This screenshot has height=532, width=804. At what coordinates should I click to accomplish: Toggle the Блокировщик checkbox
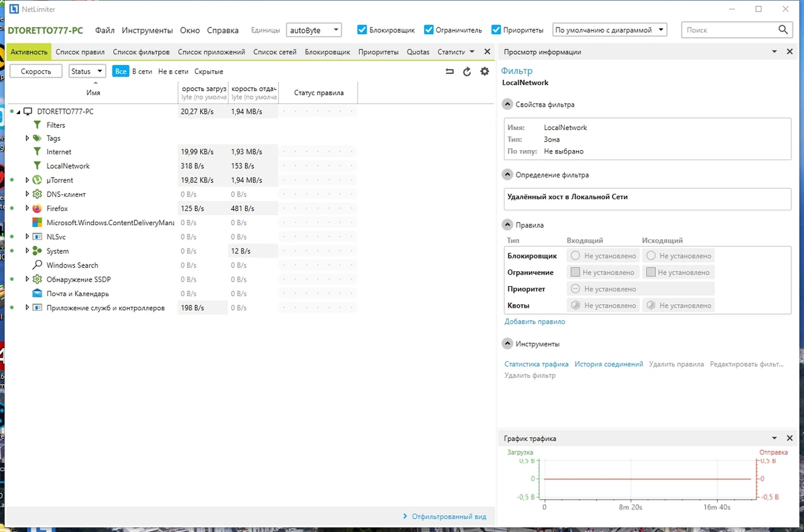(x=362, y=30)
